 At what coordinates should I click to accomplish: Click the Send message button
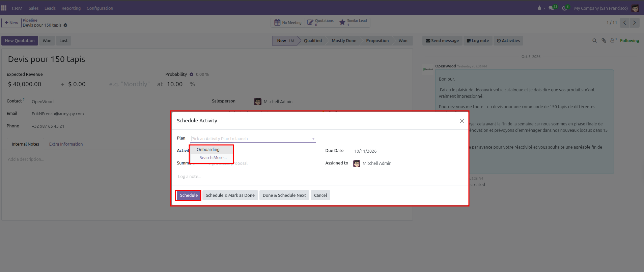(x=442, y=41)
